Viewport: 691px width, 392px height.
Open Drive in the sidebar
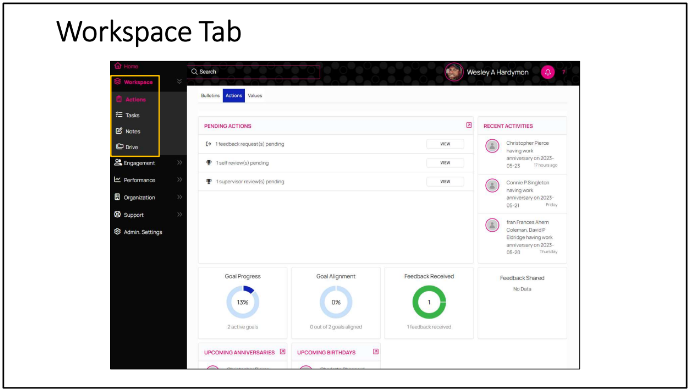(132, 147)
